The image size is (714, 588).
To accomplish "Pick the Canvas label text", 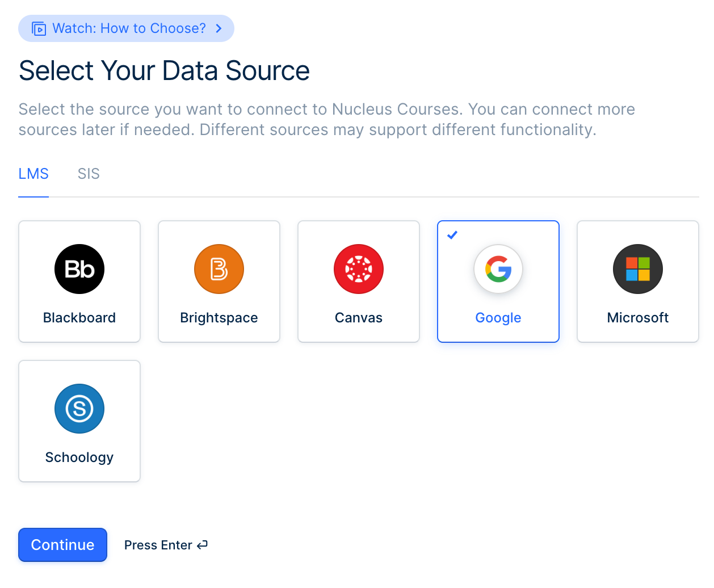I will (359, 318).
